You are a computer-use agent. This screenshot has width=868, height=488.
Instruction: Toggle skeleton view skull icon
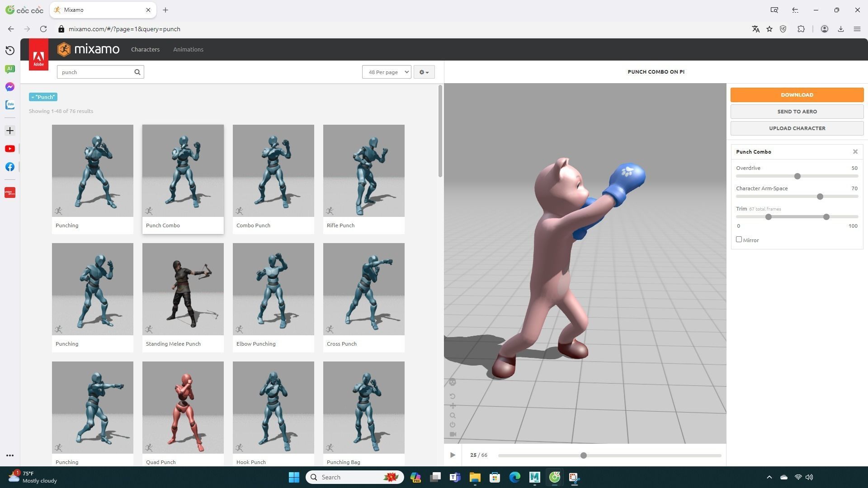click(453, 382)
